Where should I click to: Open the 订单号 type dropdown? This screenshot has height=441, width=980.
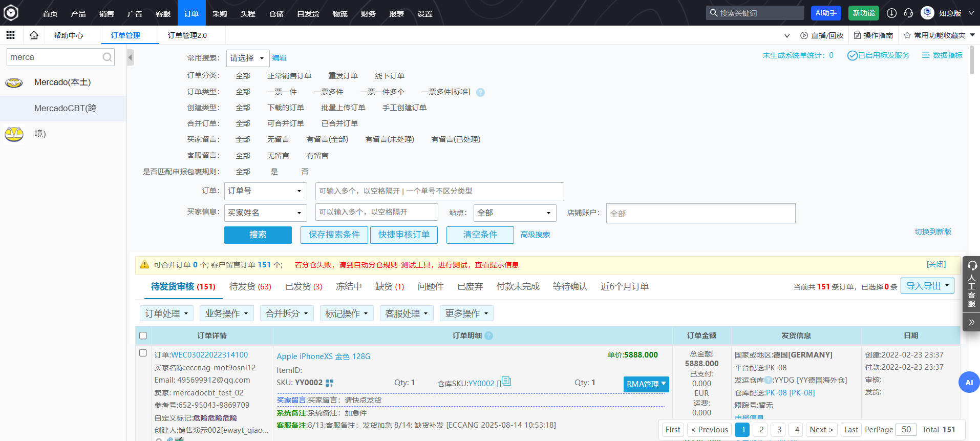point(265,191)
